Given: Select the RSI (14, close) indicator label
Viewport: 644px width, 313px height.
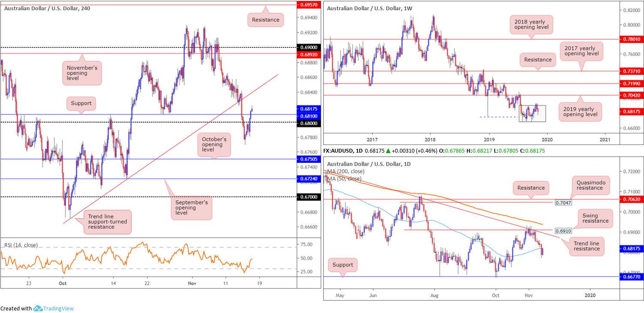Looking at the screenshot, I should pos(21,245).
